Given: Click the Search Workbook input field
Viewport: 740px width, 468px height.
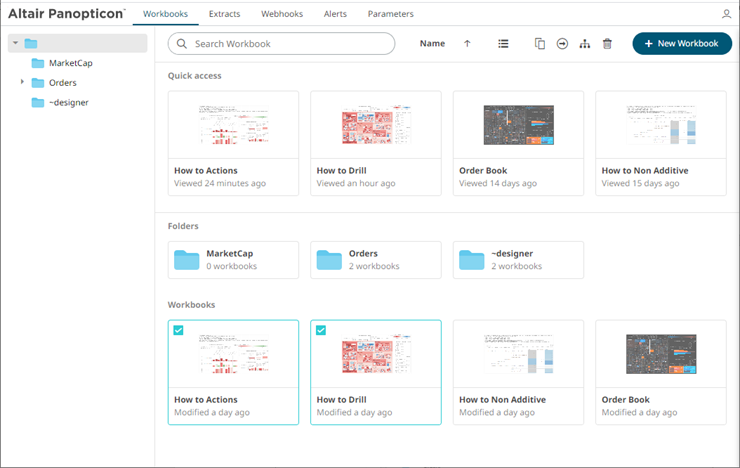Looking at the screenshot, I should click(x=290, y=44).
